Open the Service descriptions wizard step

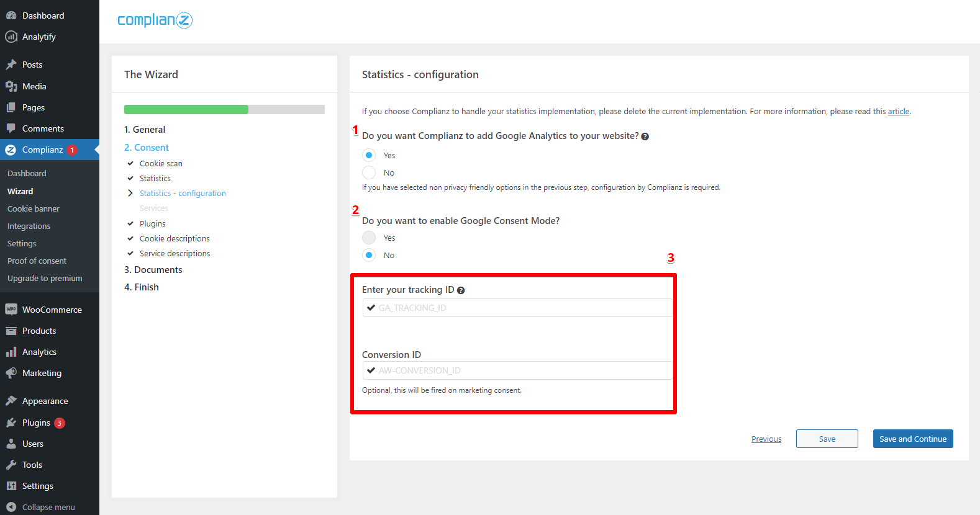pyautogui.click(x=175, y=254)
